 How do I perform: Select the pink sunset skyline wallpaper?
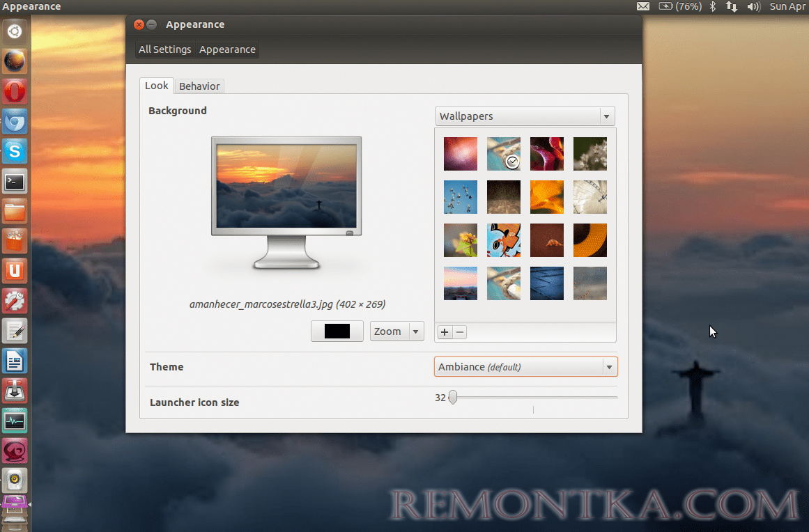coord(460,283)
